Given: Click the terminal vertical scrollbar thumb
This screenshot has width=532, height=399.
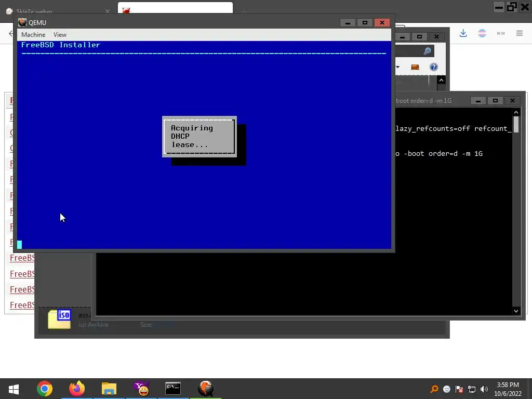Looking at the screenshot, I should pyautogui.click(x=516, y=125).
